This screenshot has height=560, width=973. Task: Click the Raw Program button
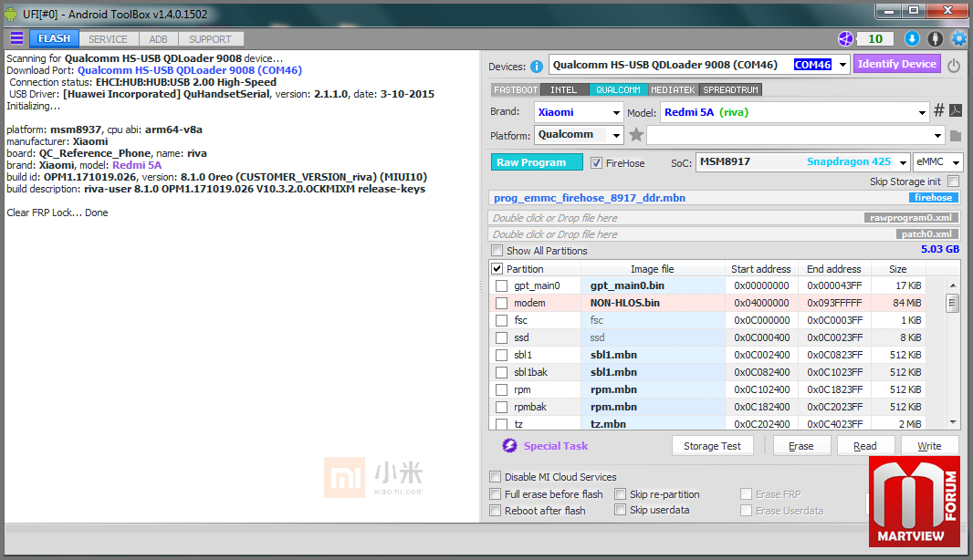point(537,162)
